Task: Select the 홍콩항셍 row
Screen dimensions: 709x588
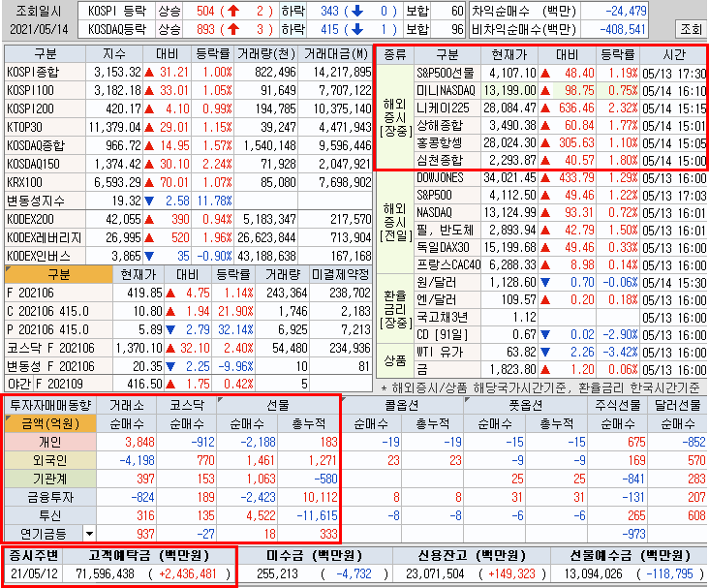Action: (x=560, y=143)
